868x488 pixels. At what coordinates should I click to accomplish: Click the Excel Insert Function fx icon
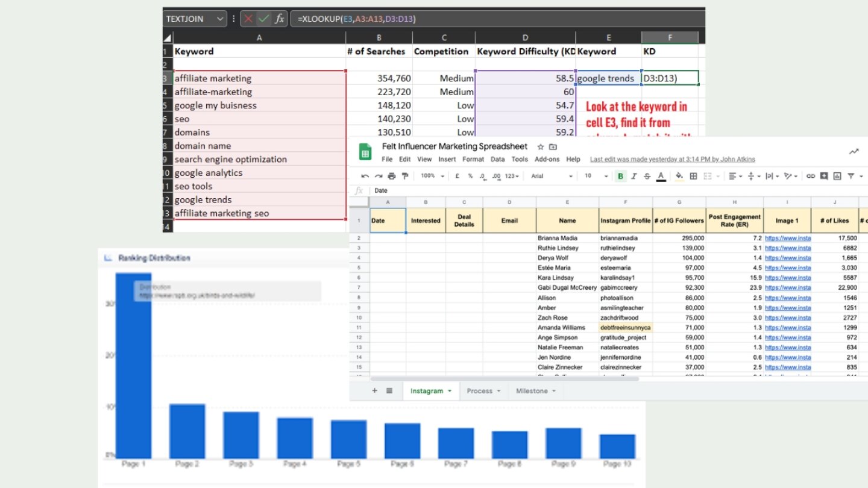pos(279,19)
